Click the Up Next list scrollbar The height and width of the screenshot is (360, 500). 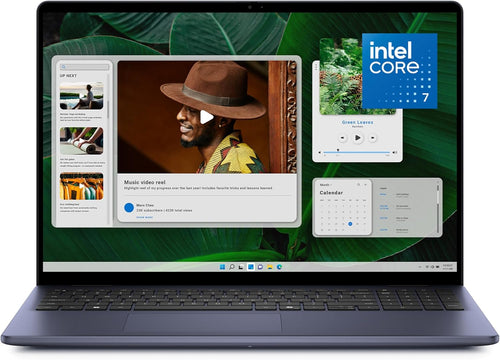[108, 109]
